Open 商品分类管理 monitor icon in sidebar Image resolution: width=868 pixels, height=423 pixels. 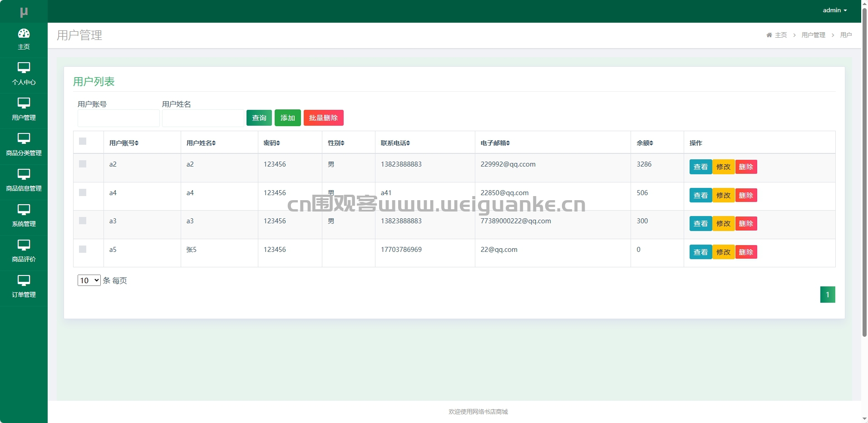click(x=24, y=138)
